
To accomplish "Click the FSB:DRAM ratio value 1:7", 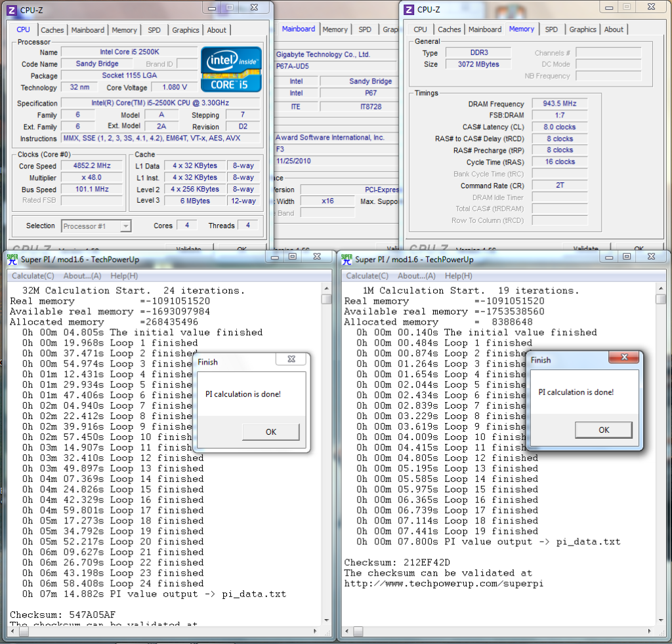I will click(559, 115).
